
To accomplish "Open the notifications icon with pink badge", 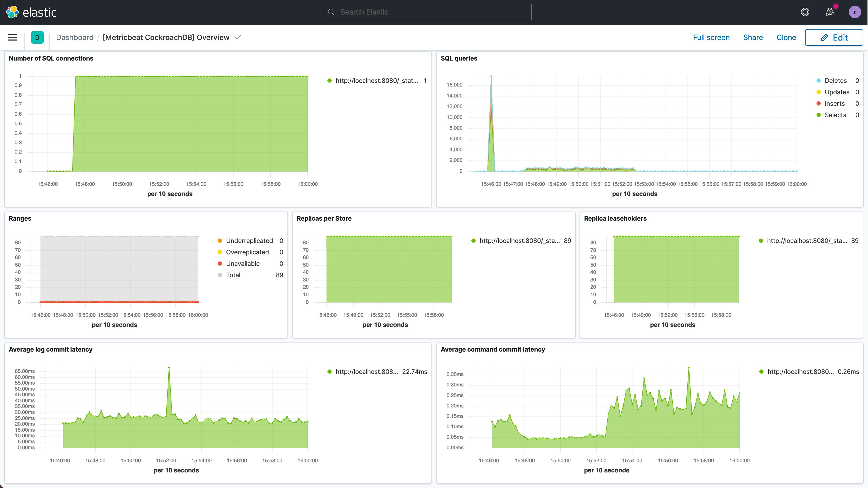I will click(x=830, y=12).
